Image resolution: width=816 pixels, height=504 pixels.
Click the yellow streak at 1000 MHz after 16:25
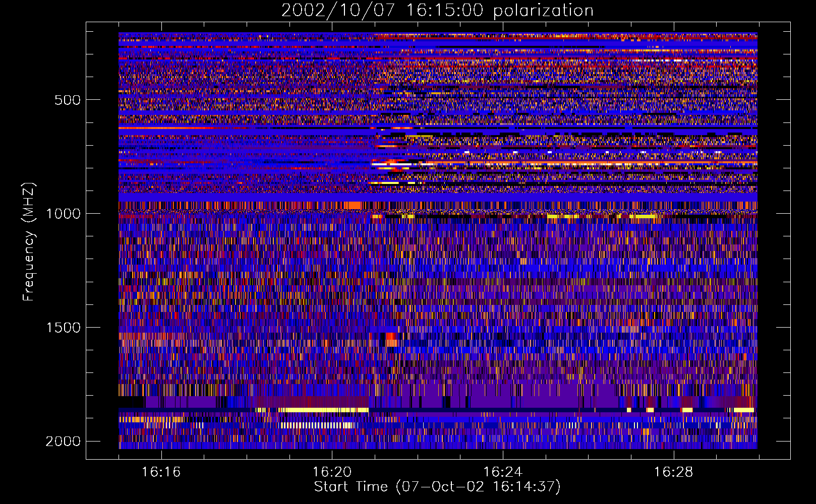click(562, 216)
